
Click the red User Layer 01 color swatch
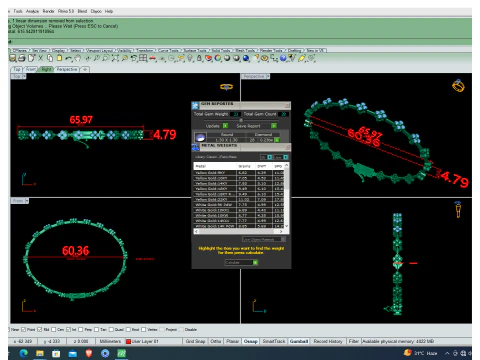click(128, 341)
